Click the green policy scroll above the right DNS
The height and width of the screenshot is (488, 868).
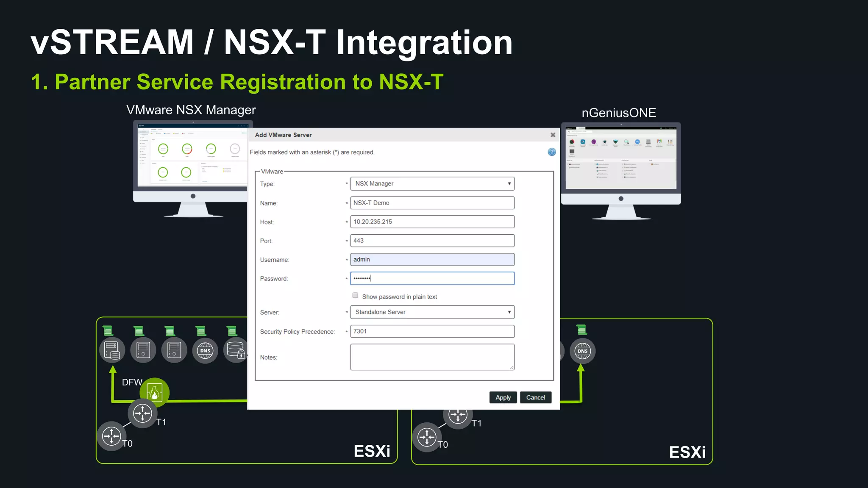tap(581, 330)
